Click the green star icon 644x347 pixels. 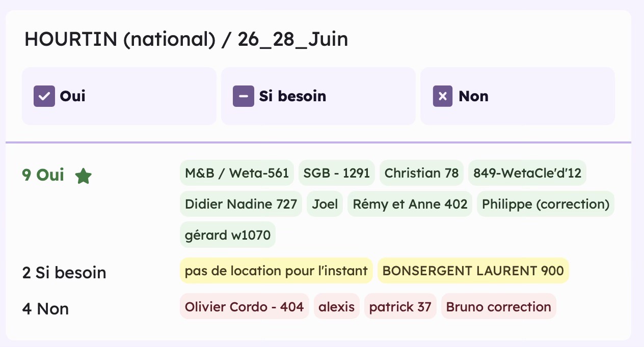coord(83,176)
